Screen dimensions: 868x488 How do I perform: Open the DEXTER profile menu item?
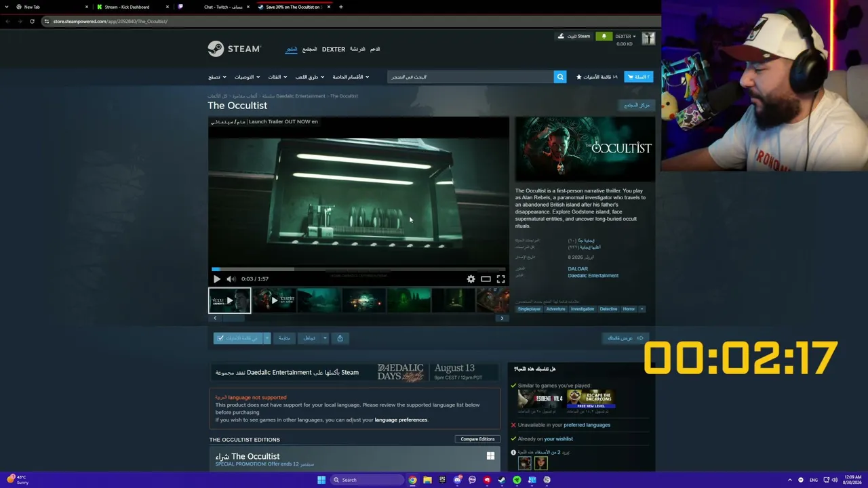click(334, 49)
